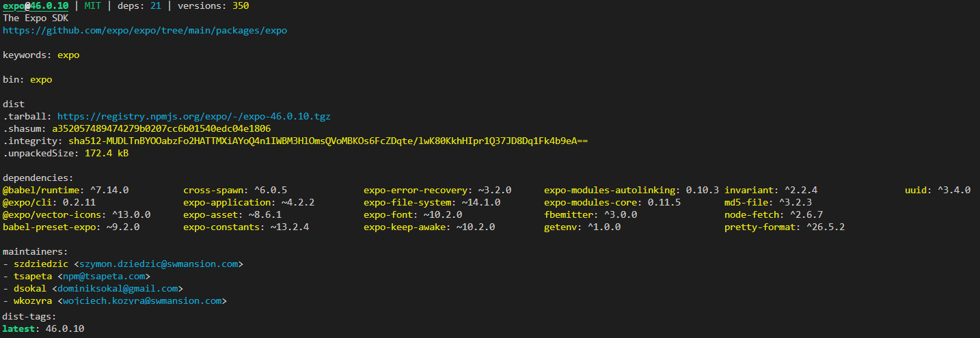Click the .shasum: field label

[25, 129]
